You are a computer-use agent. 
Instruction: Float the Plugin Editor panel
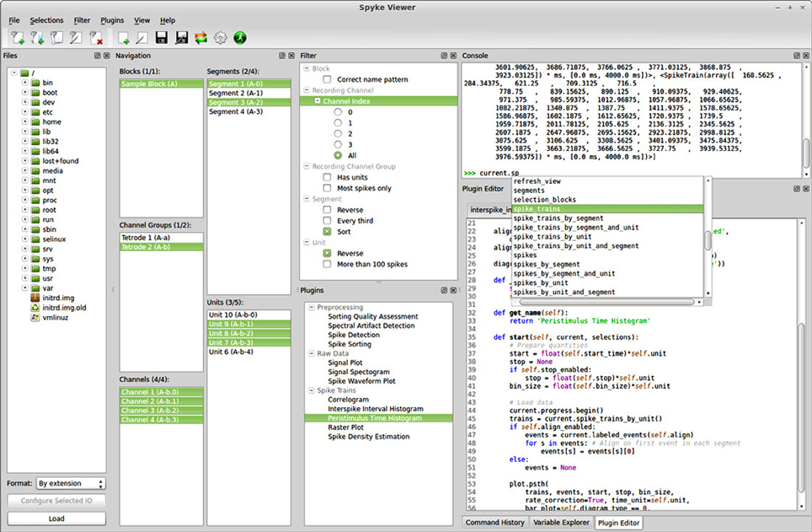[x=797, y=189]
